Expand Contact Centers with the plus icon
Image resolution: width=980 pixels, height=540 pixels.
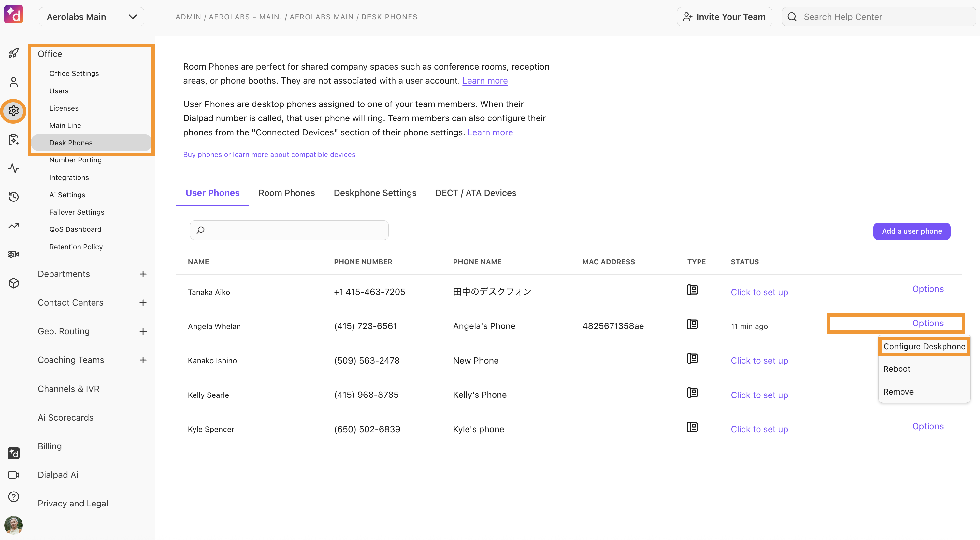tap(143, 303)
